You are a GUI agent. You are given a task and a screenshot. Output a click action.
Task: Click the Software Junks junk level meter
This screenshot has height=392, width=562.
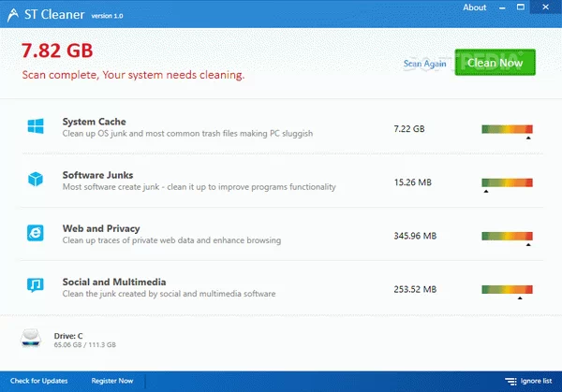pos(507,181)
